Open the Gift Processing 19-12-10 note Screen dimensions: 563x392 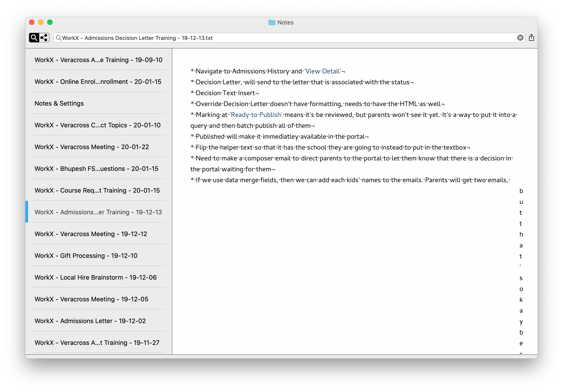click(x=86, y=256)
